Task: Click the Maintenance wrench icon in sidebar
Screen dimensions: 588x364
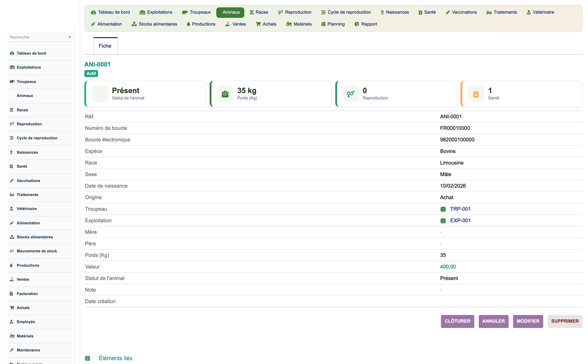Action: (x=12, y=350)
